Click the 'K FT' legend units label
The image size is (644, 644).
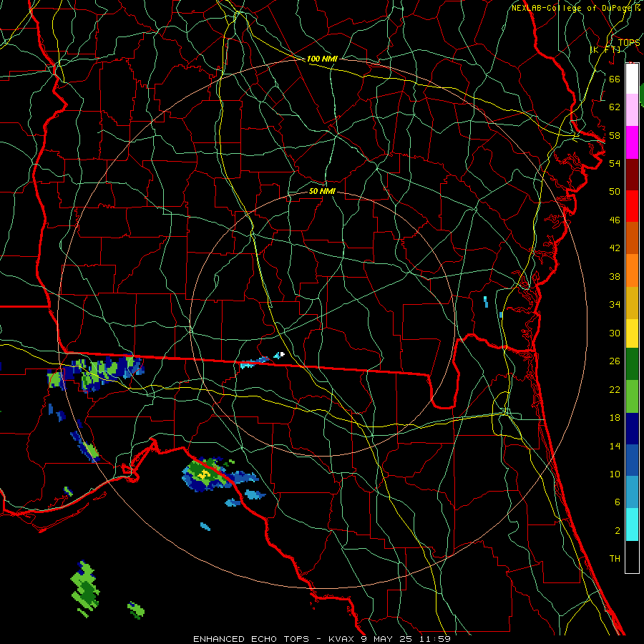pyautogui.click(x=605, y=49)
